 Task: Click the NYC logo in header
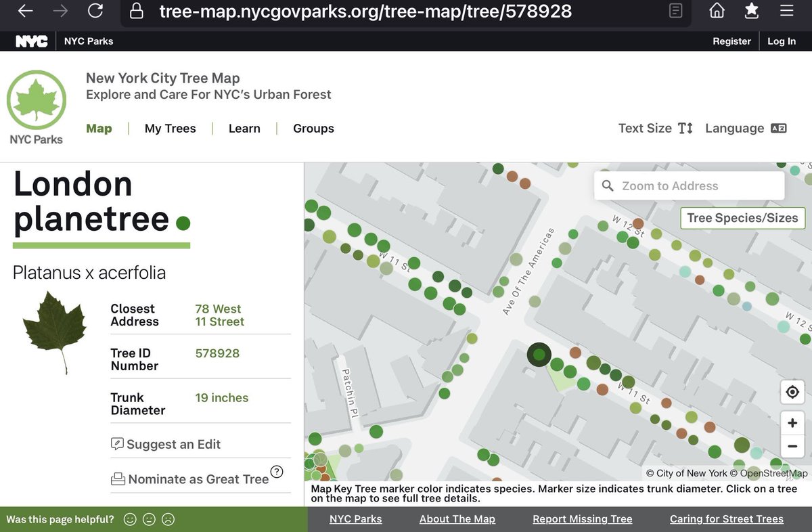coord(32,41)
